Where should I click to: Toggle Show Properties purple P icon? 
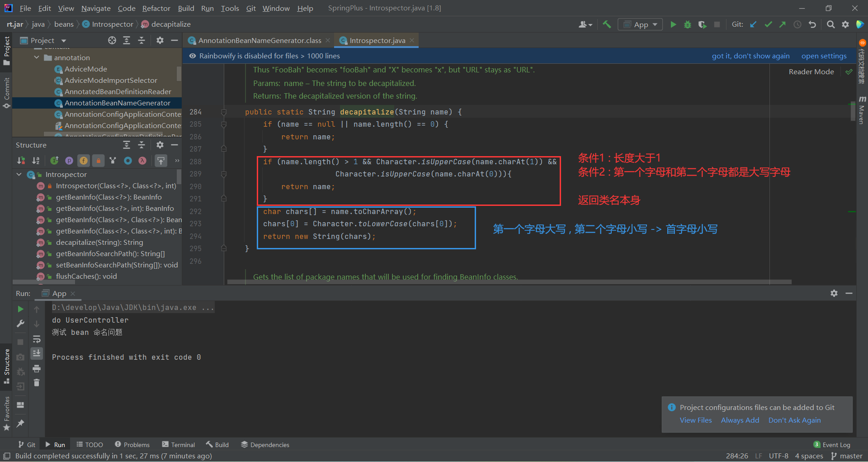pyautogui.click(x=69, y=161)
